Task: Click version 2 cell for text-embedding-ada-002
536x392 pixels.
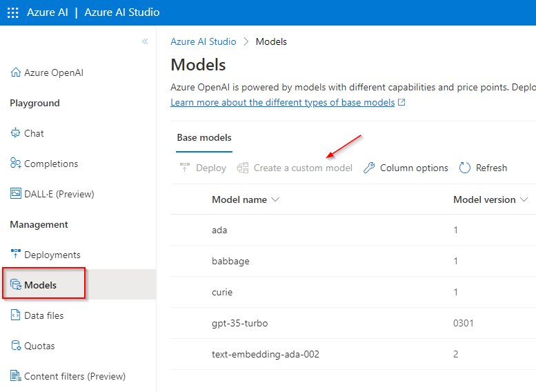Action: point(456,354)
